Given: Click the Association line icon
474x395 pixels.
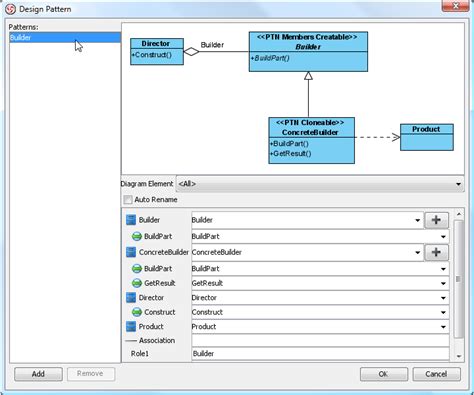Looking at the screenshot, I should [131, 341].
